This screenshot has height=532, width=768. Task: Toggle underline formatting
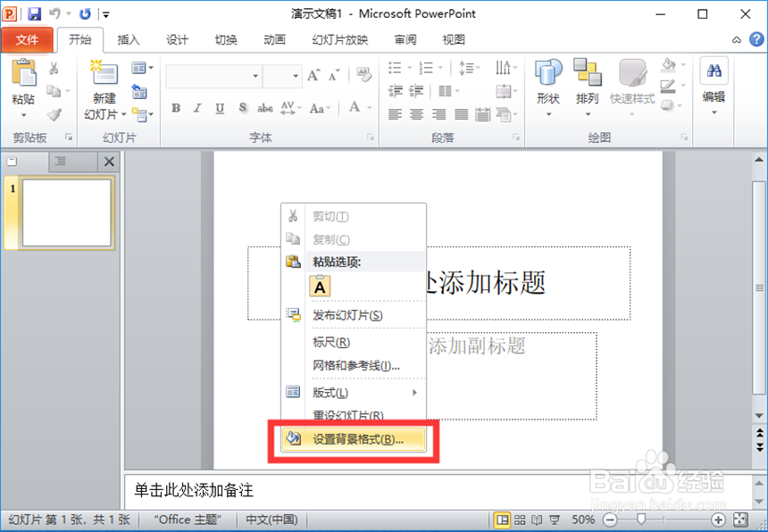coord(220,108)
